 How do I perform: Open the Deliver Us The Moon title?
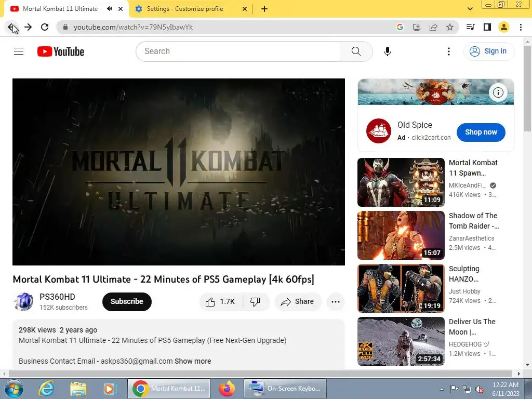point(472,327)
